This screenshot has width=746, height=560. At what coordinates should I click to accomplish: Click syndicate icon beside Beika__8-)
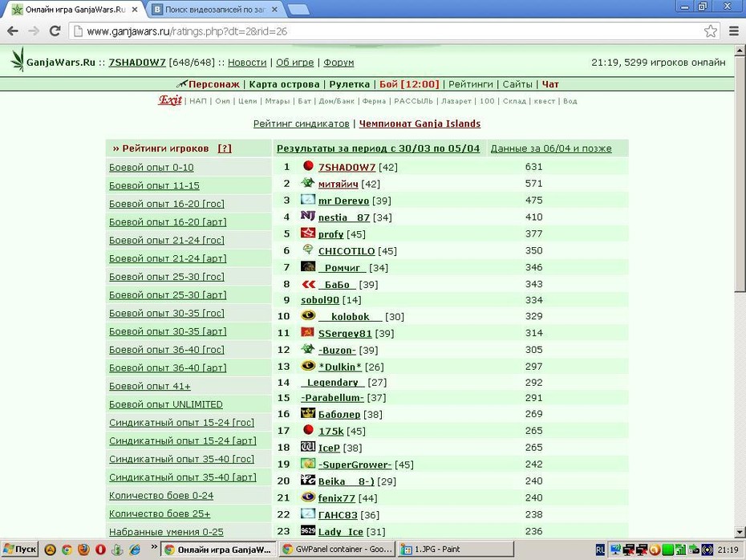click(308, 480)
